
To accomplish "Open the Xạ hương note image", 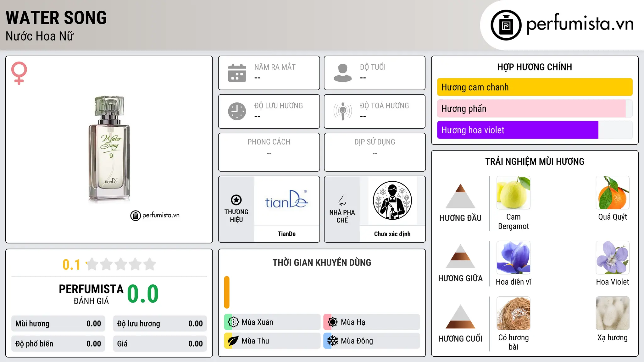I will click(x=613, y=313).
